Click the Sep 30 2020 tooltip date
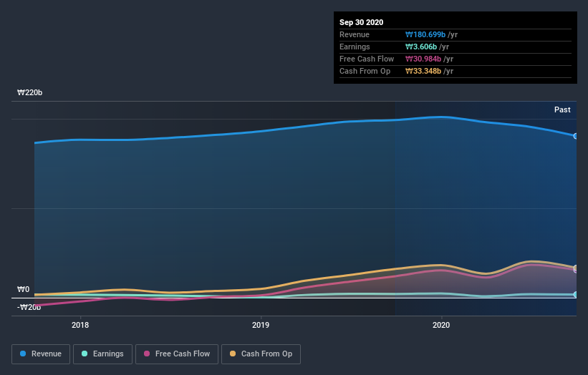 pos(361,22)
